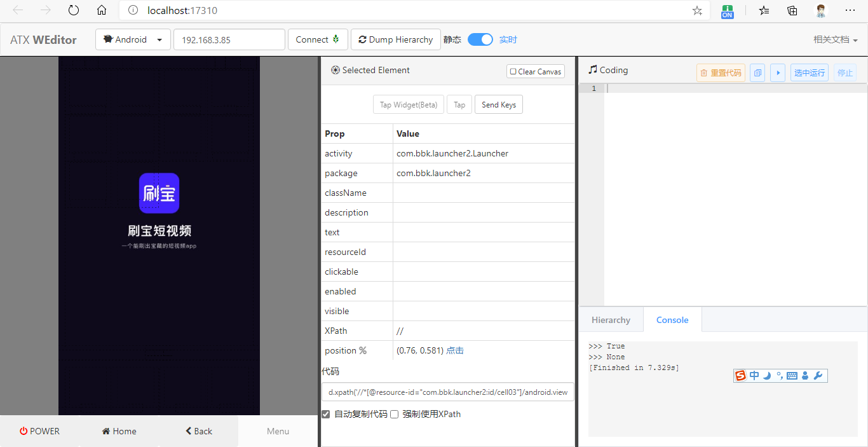The height and width of the screenshot is (447, 868).
Task: Open the IME wrench settings icon
Action: click(x=818, y=376)
